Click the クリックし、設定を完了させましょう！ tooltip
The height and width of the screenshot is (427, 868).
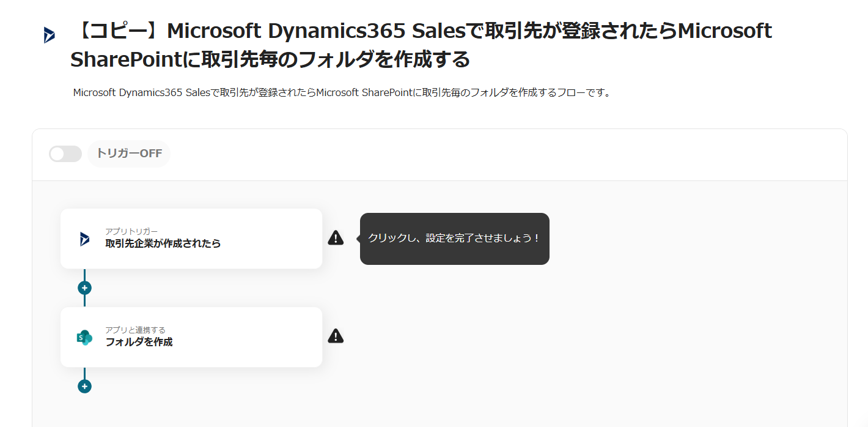tap(454, 239)
